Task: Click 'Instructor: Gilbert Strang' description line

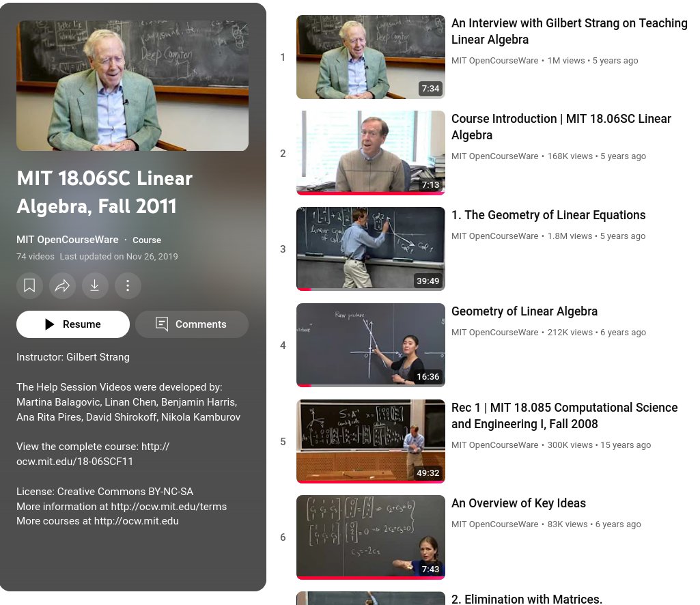Action: pos(73,356)
